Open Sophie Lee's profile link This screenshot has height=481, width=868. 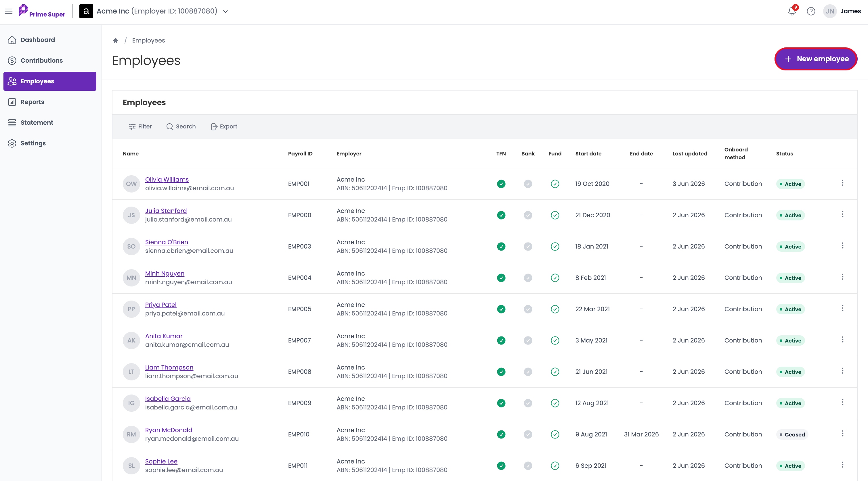[x=161, y=461]
